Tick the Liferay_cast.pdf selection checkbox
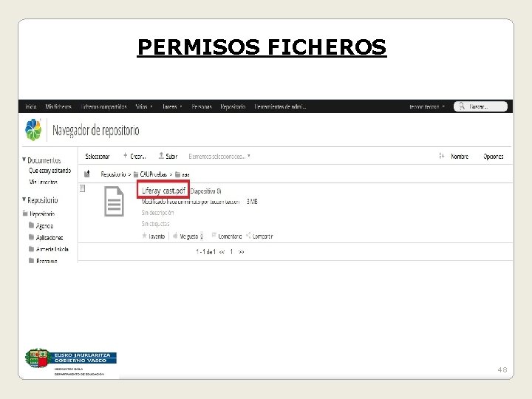The width and height of the screenshot is (532, 399). [x=83, y=188]
